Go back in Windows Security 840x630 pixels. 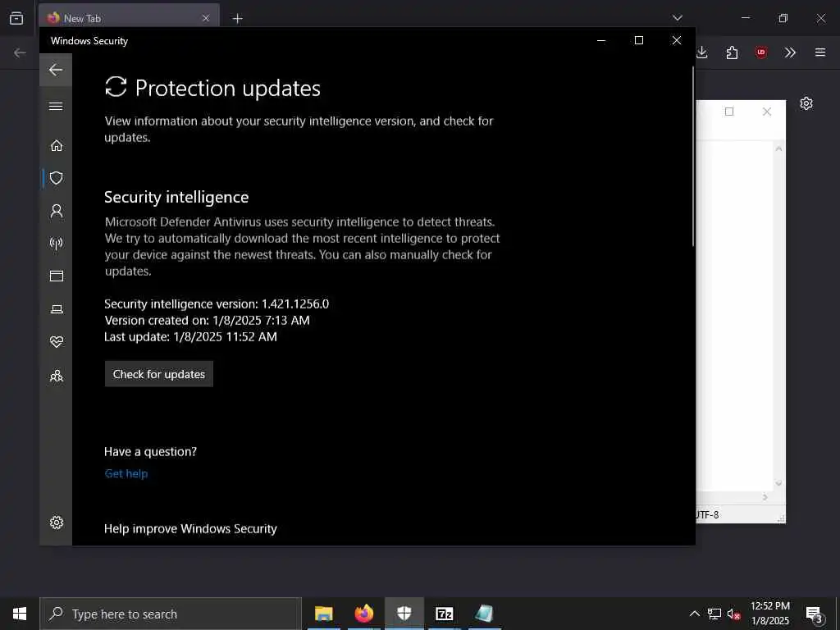coord(56,70)
